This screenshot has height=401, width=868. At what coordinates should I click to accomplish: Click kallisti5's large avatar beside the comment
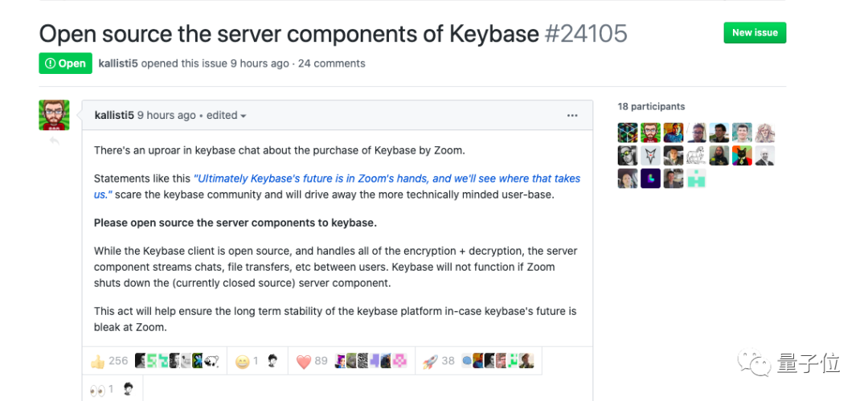click(x=55, y=115)
